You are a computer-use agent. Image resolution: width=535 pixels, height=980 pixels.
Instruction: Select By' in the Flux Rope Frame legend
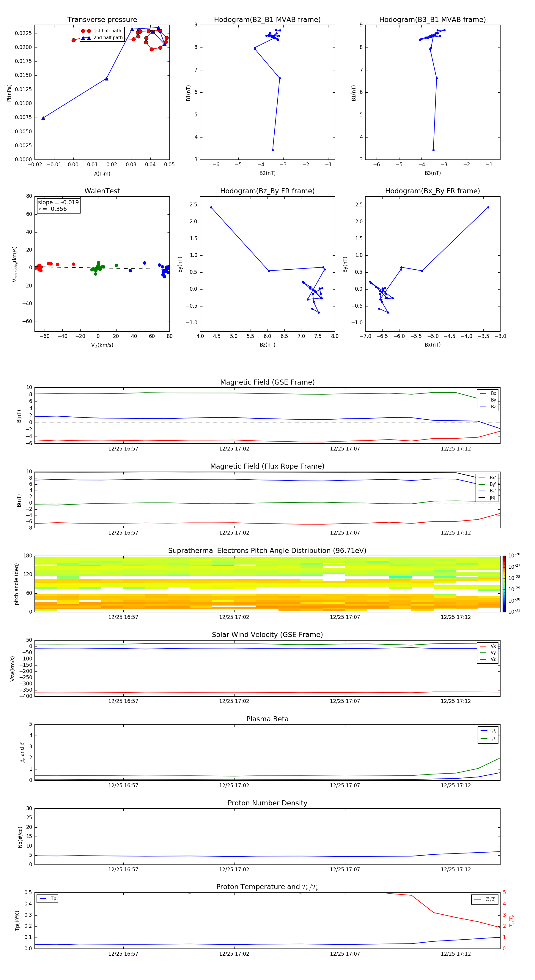(487, 484)
